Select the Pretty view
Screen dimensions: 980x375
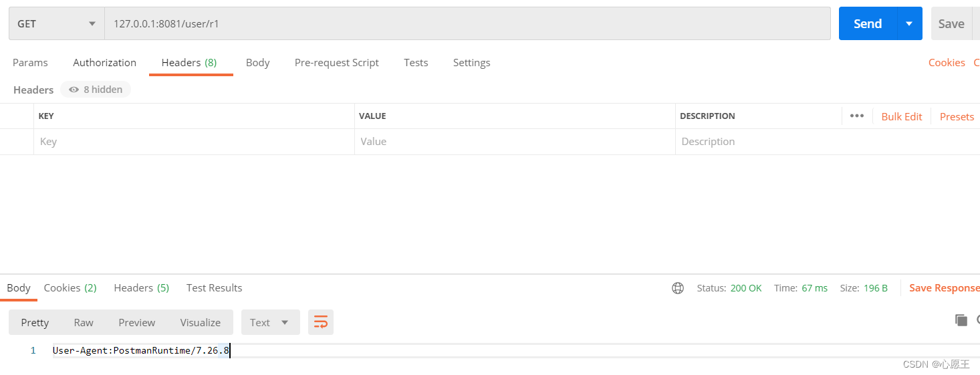pos(35,322)
